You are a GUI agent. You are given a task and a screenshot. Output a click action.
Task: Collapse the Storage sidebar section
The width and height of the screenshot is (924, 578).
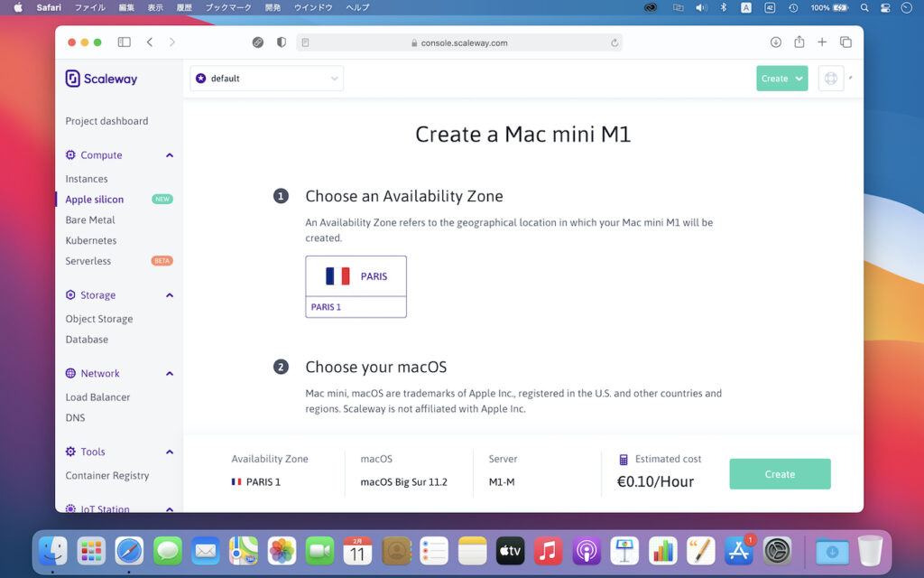[170, 294]
